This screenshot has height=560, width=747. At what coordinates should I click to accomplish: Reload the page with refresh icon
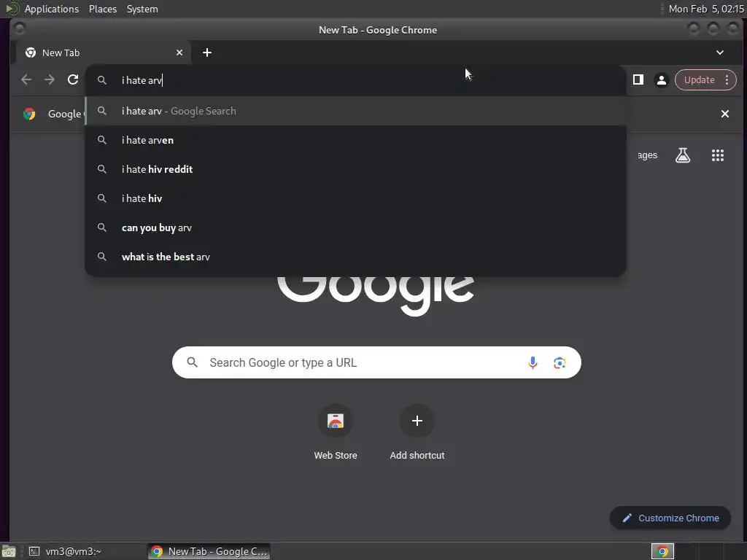(x=73, y=79)
